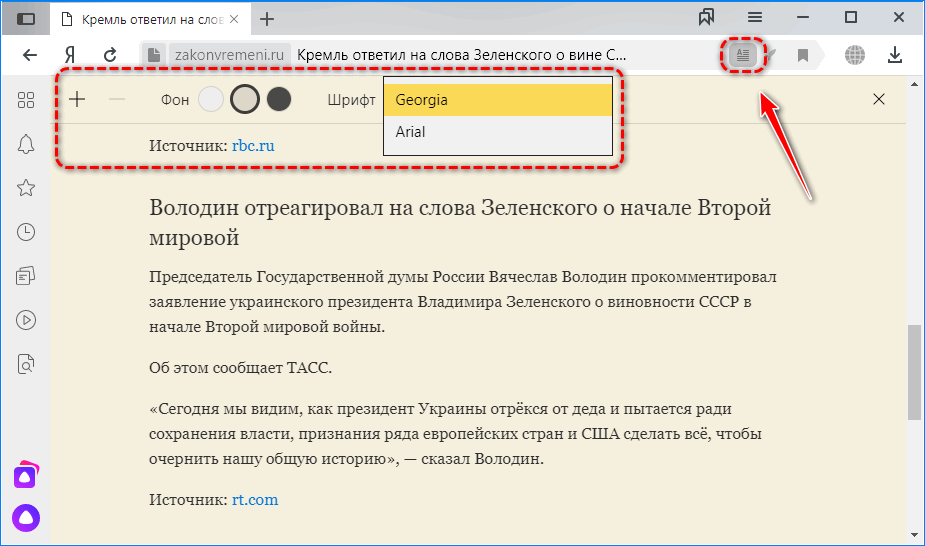
Task: Open the tabs/news feed sidebar icon
Action: tap(26, 276)
